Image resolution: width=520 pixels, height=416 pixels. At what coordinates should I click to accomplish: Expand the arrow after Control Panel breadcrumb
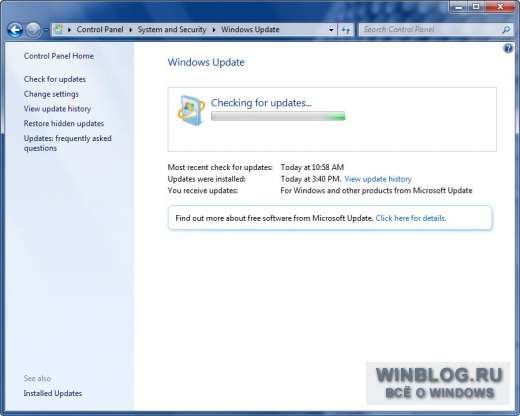pyautogui.click(x=131, y=30)
